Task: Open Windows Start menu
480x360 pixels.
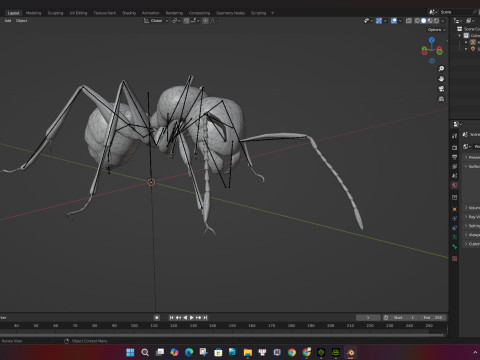Action: point(130,352)
